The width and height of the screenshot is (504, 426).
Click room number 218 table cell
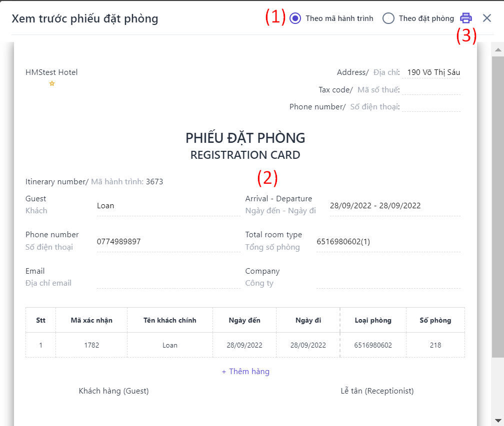point(435,345)
